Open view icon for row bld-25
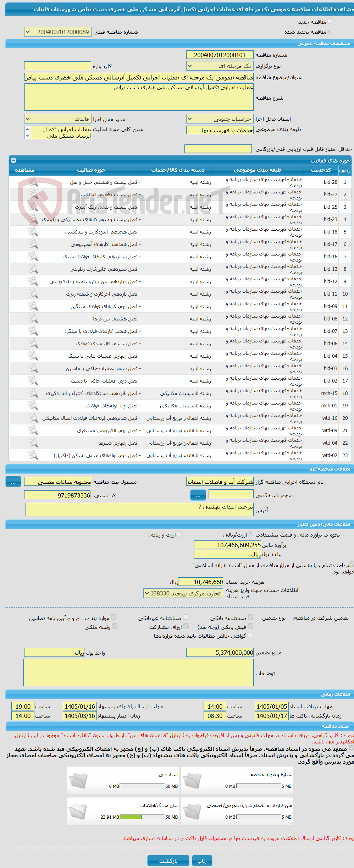 coord(33,207)
